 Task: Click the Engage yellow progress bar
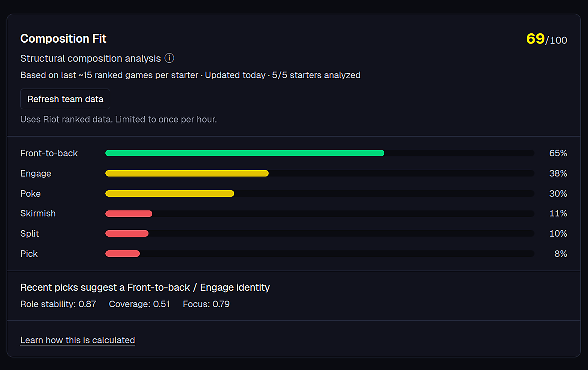tap(187, 173)
